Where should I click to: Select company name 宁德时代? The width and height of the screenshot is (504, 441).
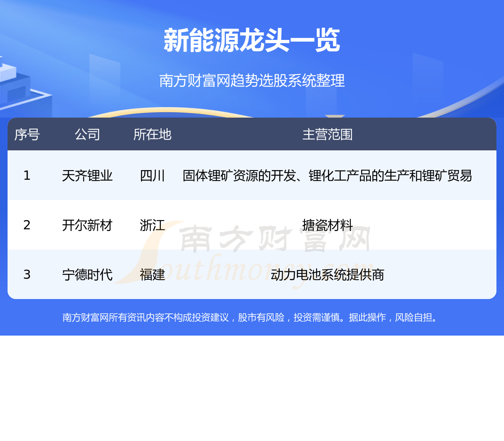tap(87, 275)
